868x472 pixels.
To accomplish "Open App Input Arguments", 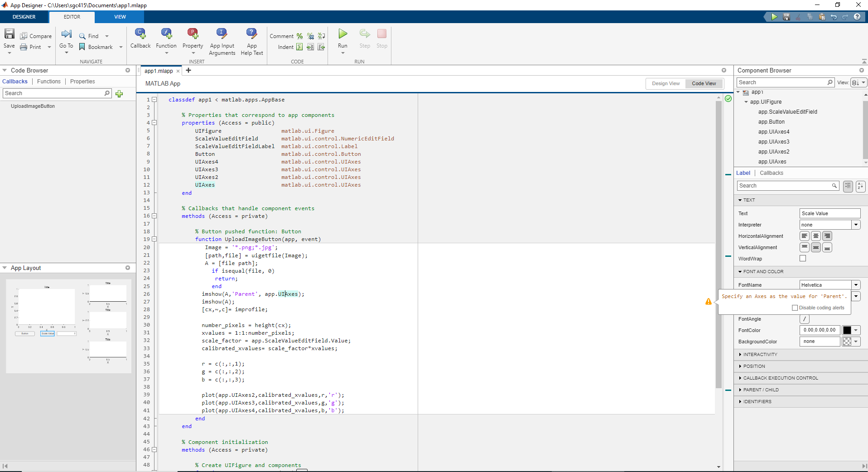I will 222,34.
